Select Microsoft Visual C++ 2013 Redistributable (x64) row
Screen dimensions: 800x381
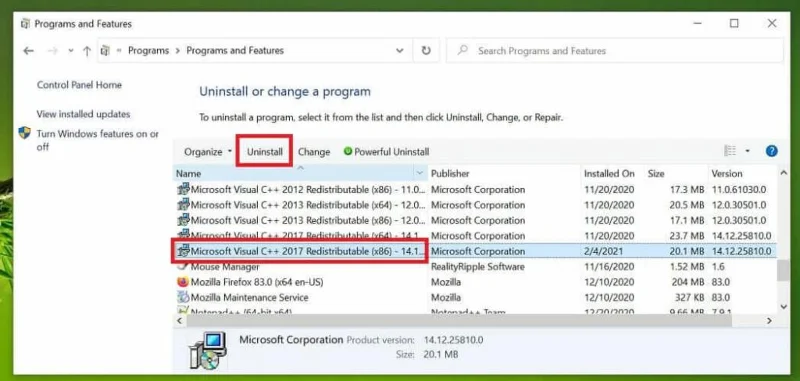474,205
